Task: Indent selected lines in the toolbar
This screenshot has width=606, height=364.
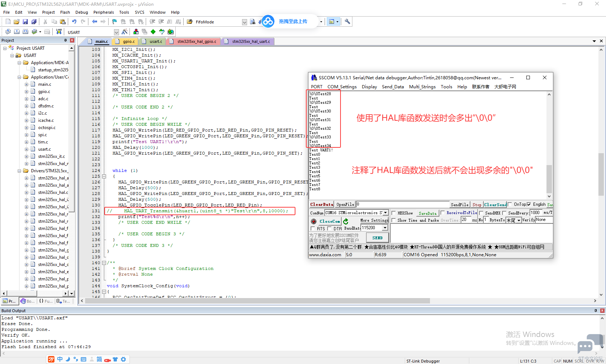Action: (152, 22)
